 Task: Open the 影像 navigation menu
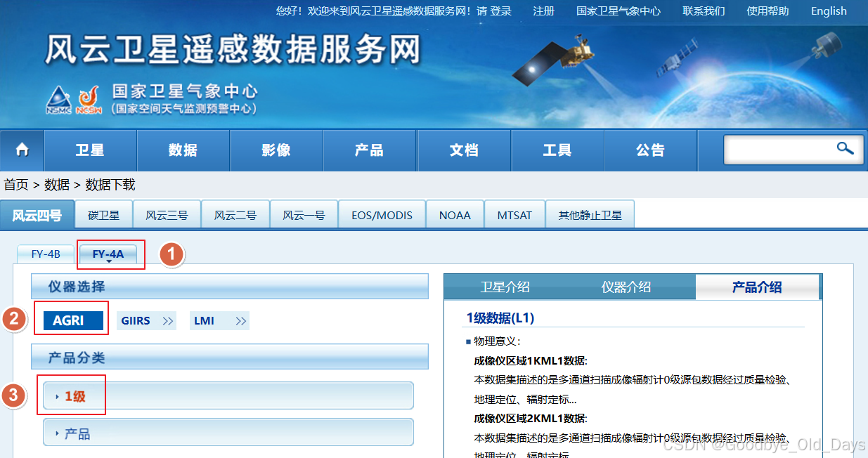pyautogui.click(x=276, y=150)
